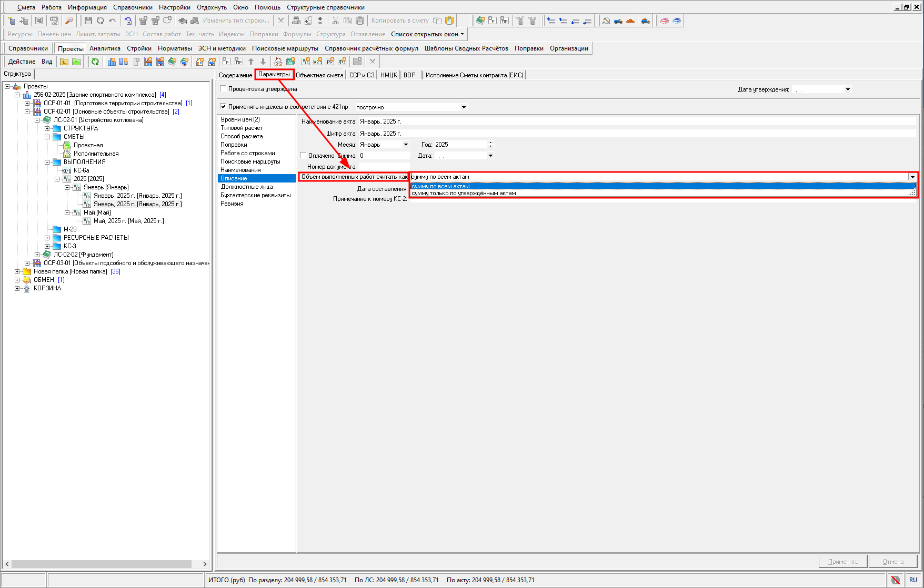Enable the 'Процентовка утверждена' checkbox

(224, 89)
